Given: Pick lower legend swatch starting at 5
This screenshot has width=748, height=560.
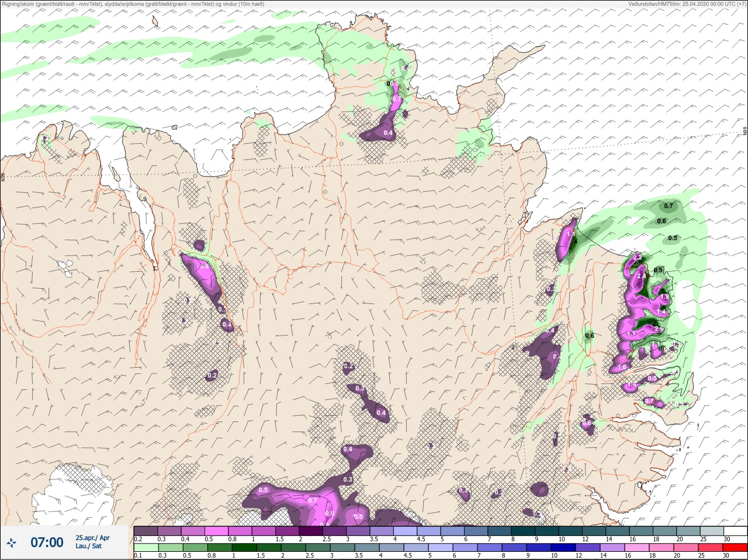Looking at the screenshot, I should (441, 548).
